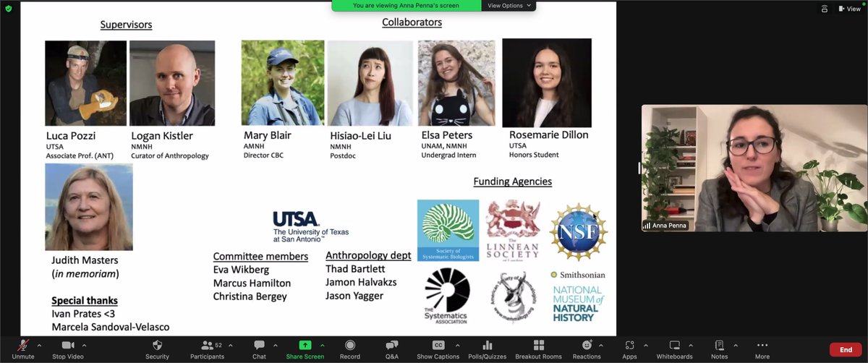868x363 pixels.
Task: Click name 'Christina Bergey'
Action: click(x=250, y=296)
